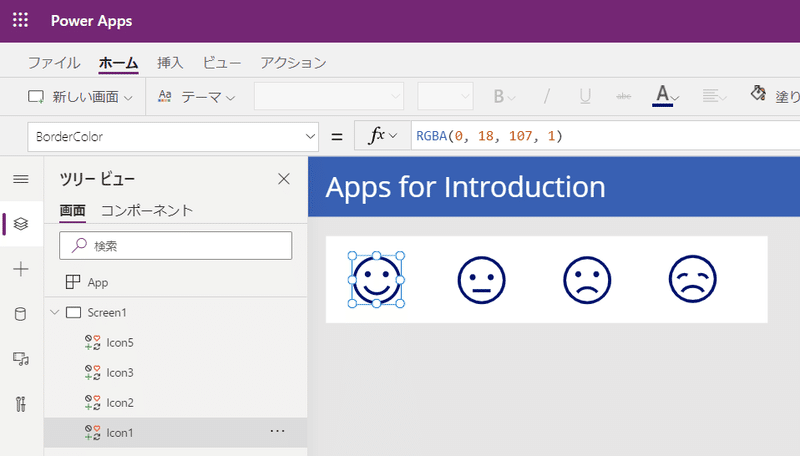
Task: Select the 画面 tab in tree view
Action: 72,210
